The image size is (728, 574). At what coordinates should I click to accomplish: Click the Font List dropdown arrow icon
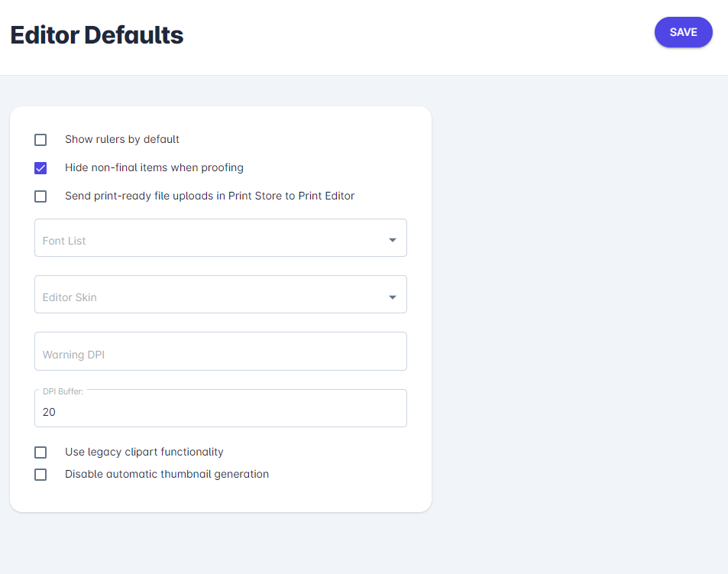(x=393, y=240)
